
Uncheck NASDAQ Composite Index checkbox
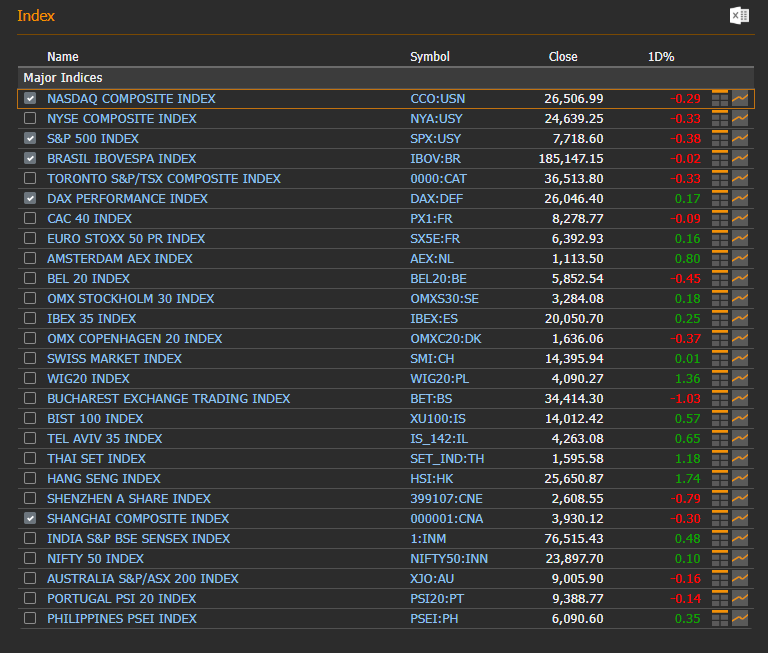pos(30,98)
